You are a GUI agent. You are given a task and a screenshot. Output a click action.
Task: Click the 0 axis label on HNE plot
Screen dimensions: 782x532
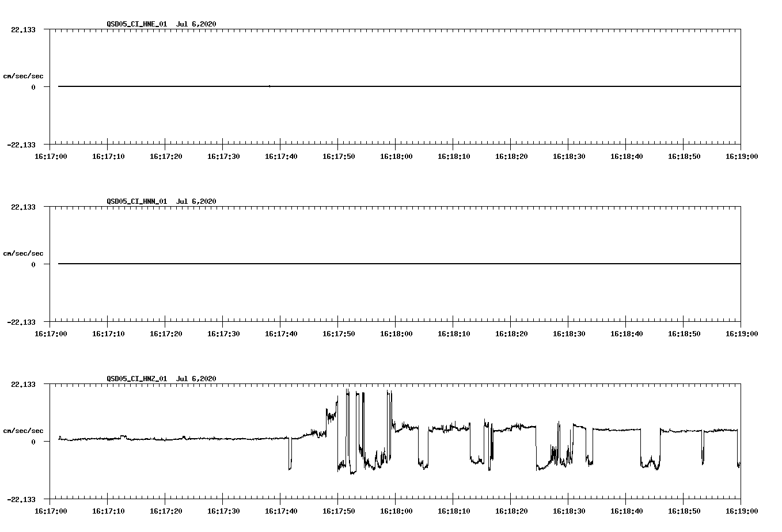33,88
